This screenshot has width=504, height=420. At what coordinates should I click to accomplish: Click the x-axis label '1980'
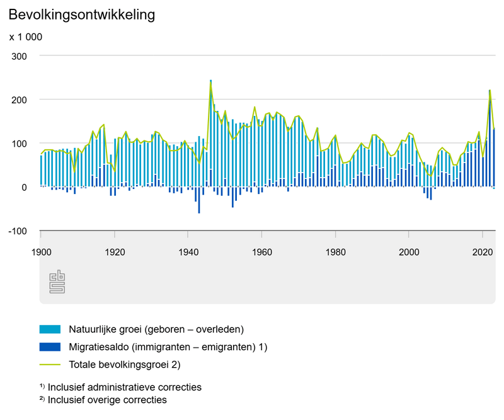tap(336, 253)
